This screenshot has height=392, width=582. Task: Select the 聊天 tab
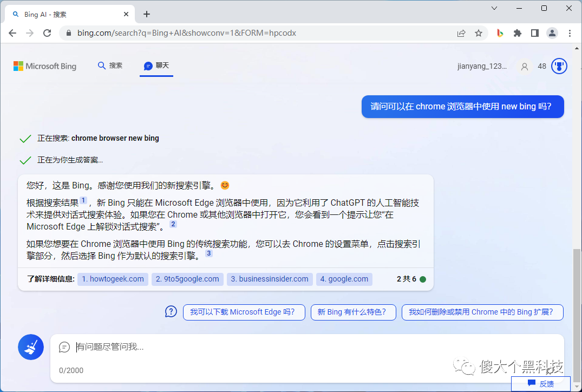[x=156, y=66]
